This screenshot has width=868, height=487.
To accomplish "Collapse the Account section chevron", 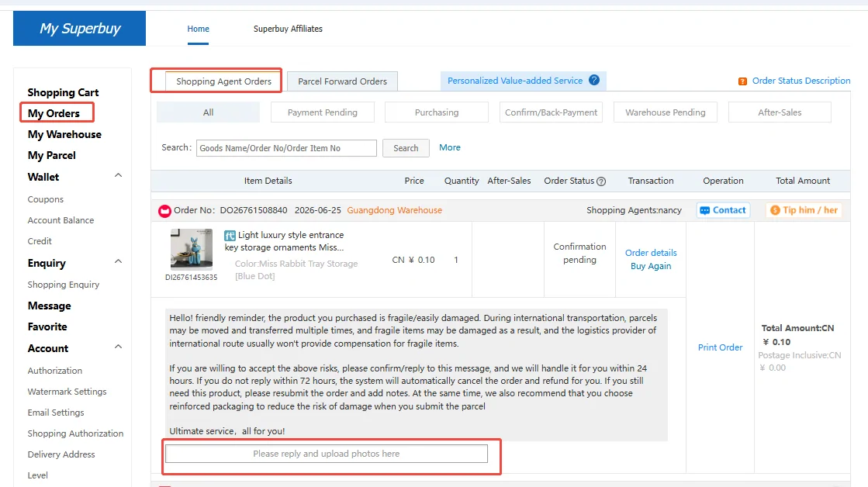I will click(118, 347).
